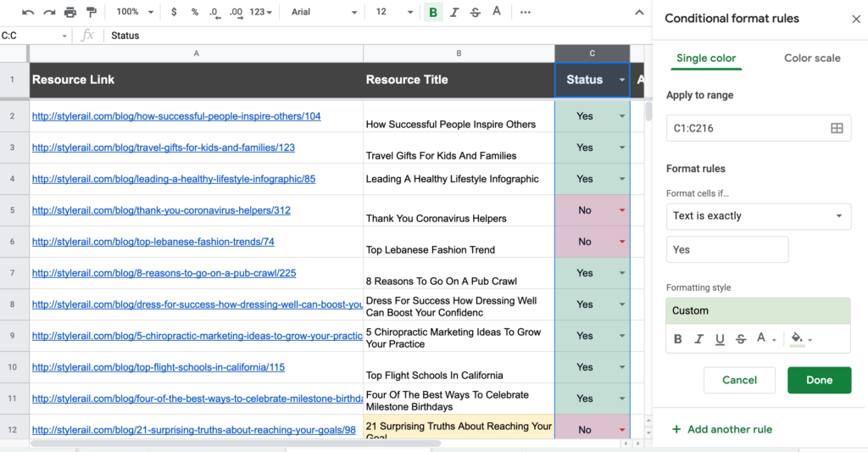The image size is (868, 452).
Task: Open the 123 number format dropdown
Action: point(260,12)
